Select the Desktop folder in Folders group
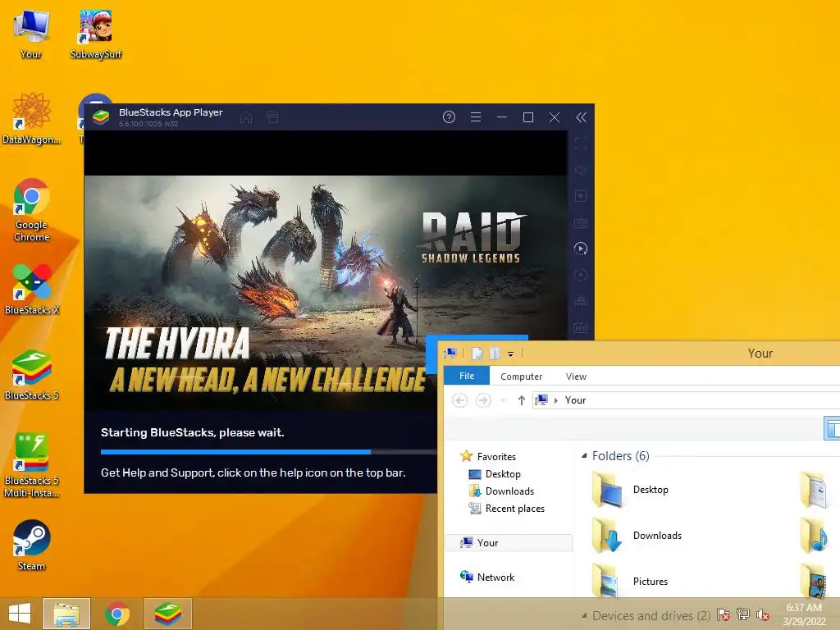Image resolution: width=840 pixels, height=630 pixels. (632, 490)
